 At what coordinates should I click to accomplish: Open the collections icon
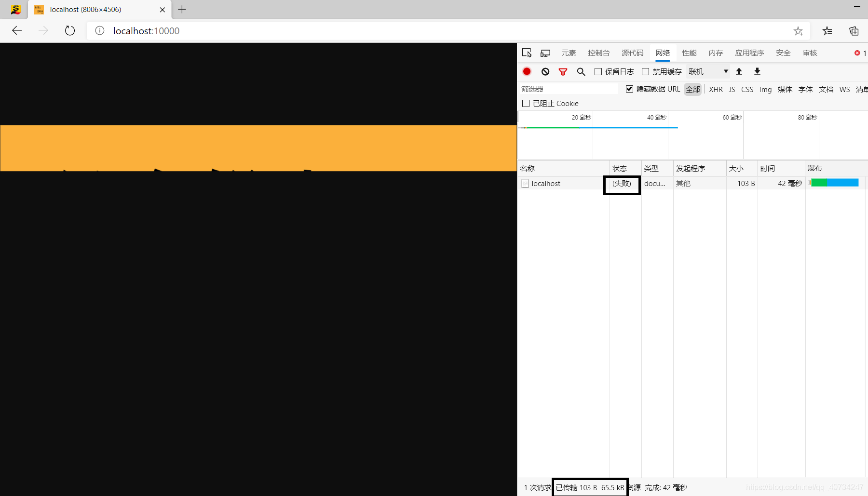854,31
